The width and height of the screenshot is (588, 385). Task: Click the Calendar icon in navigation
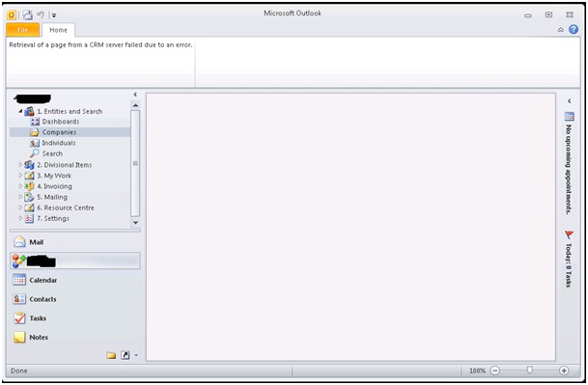pos(19,280)
